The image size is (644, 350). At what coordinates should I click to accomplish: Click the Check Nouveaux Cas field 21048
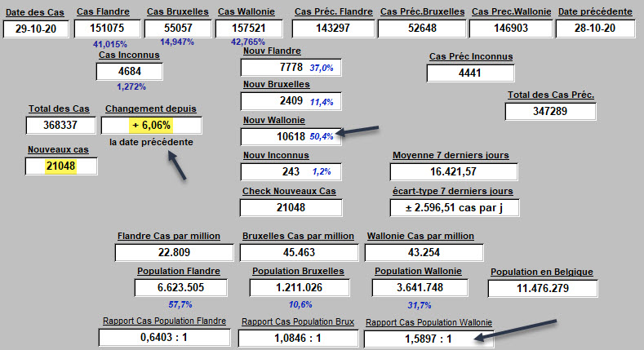291,207
